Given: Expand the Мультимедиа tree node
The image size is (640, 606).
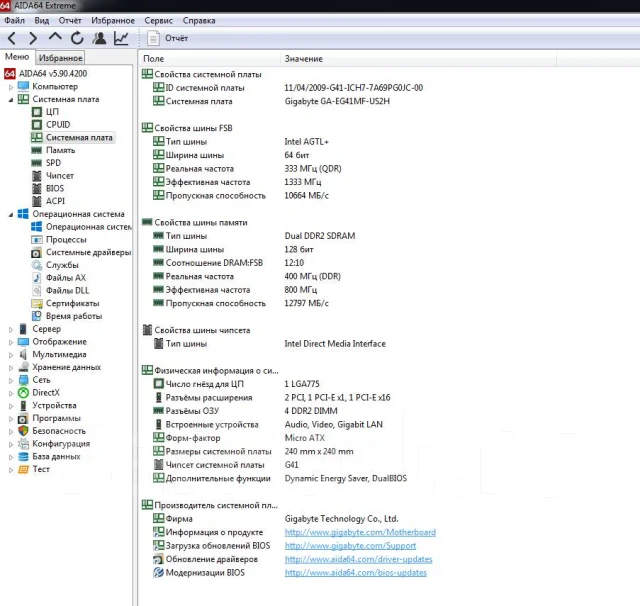Looking at the screenshot, I should (11, 355).
